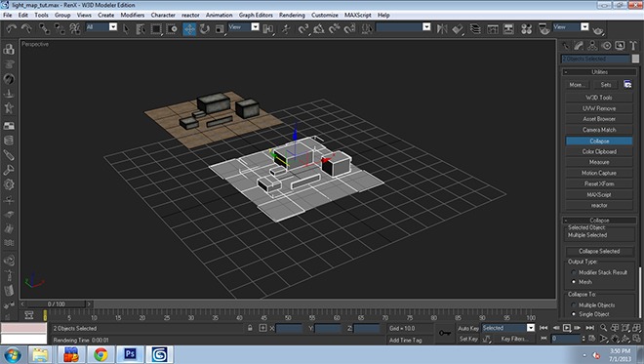
Task: Open the Rendering menu
Action: (x=292, y=16)
